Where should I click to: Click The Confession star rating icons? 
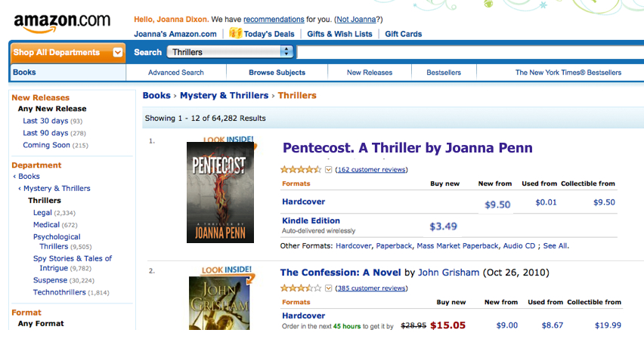coord(301,288)
